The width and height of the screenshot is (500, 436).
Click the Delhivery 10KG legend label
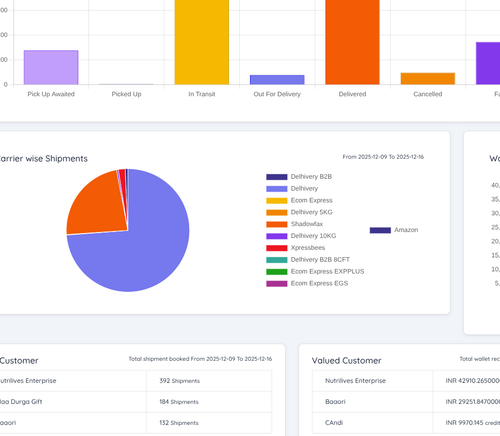pyautogui.click(x=313, y=236)
